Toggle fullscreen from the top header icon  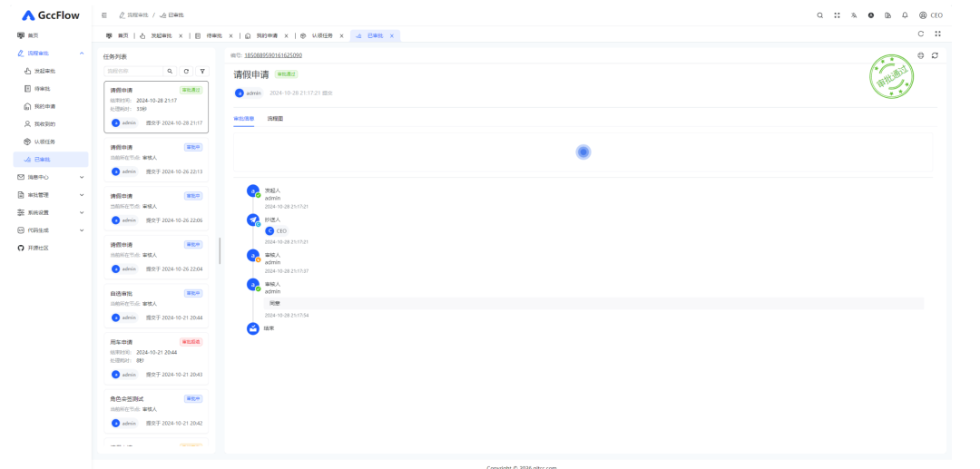[x=837, y=15]
